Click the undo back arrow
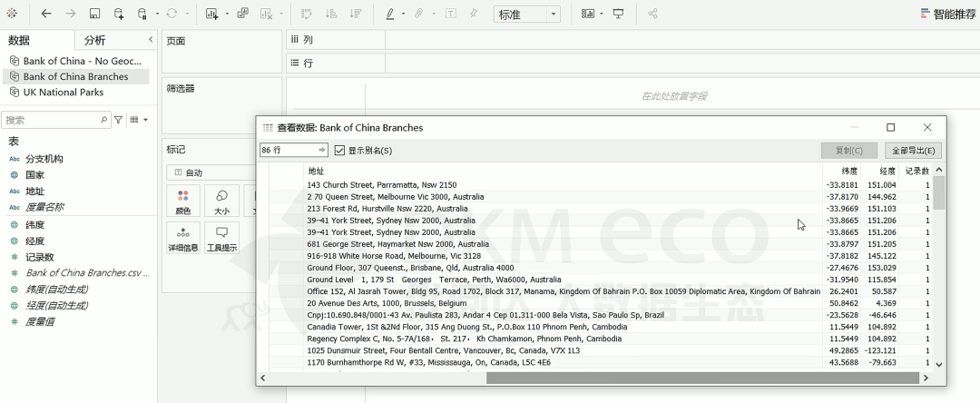This screenshot has width=980, height=403. [x=46, y=13]
